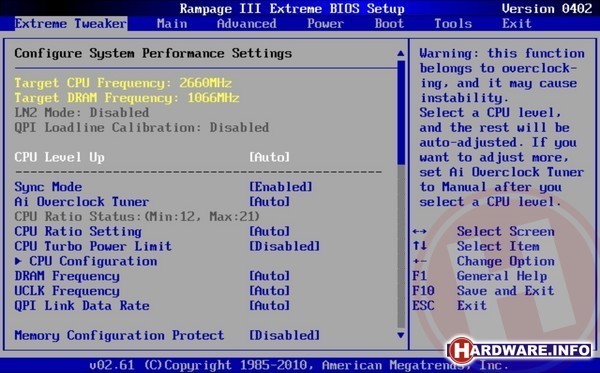Click the plus-minus key icon

coord(420,261)
